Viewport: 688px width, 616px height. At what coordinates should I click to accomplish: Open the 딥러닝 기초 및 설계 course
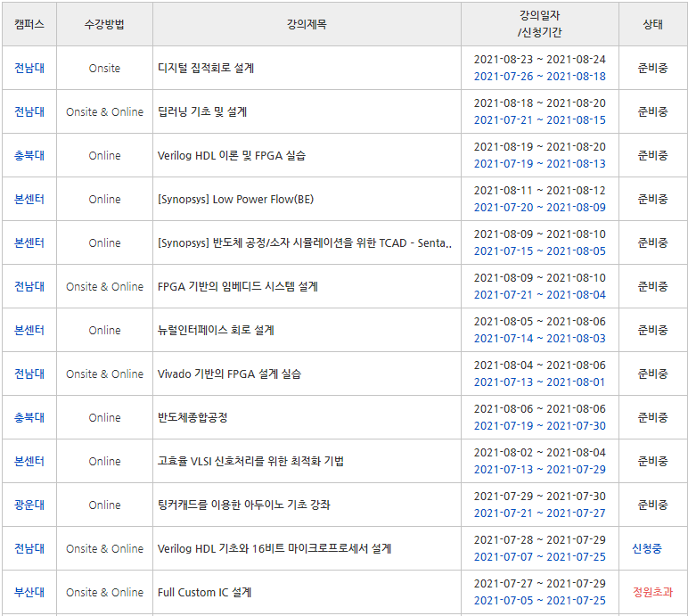[x=202, y=111]
